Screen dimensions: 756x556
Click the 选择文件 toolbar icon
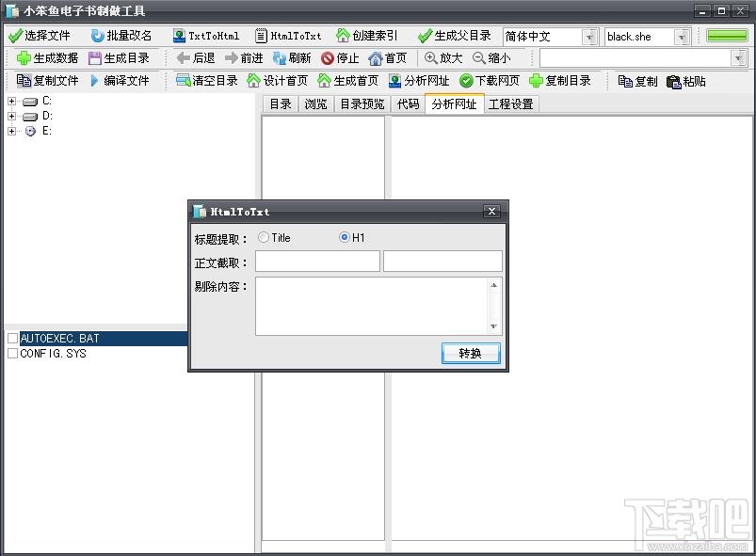click(x=15, y=36)
